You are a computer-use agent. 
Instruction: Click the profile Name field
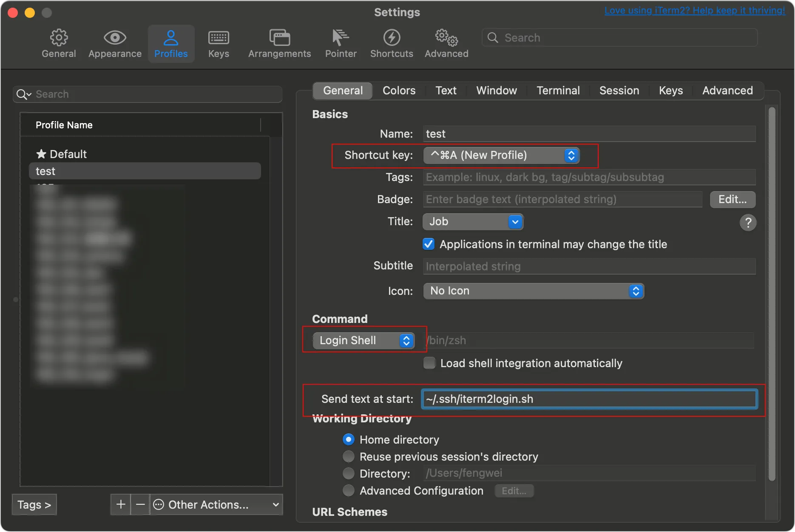(589, 134)
